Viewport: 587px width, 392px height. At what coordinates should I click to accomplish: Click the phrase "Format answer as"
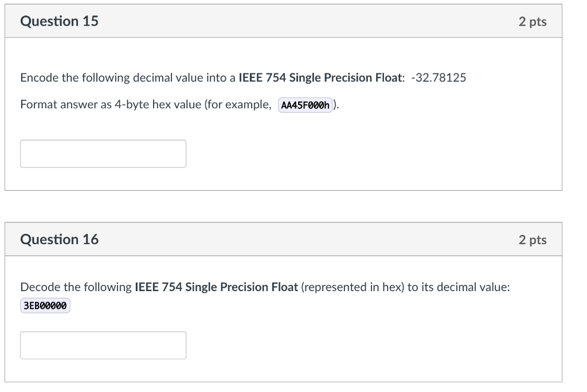click(57, 105)
